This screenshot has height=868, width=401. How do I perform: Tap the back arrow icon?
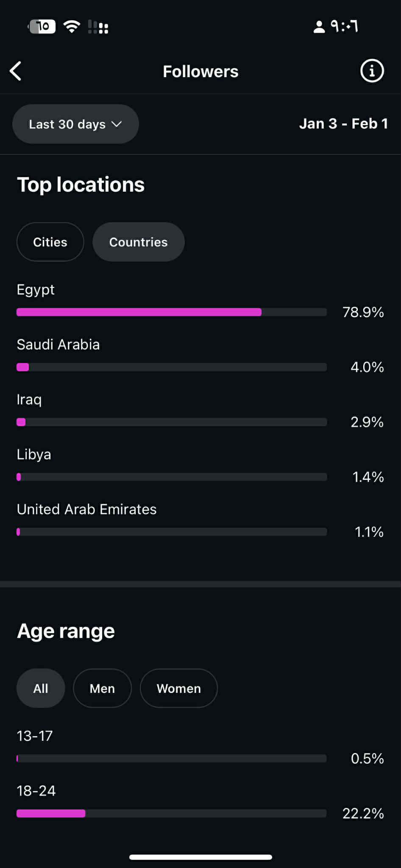(x=16, y=71)
